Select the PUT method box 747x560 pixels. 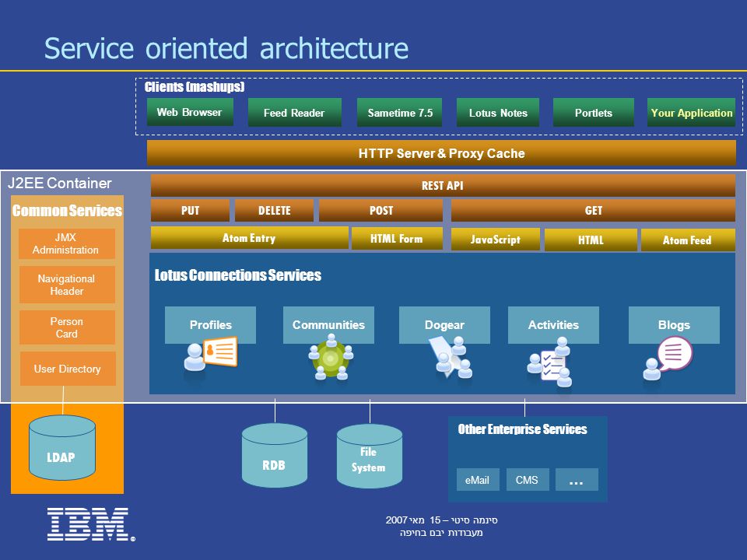click(190, 211)
